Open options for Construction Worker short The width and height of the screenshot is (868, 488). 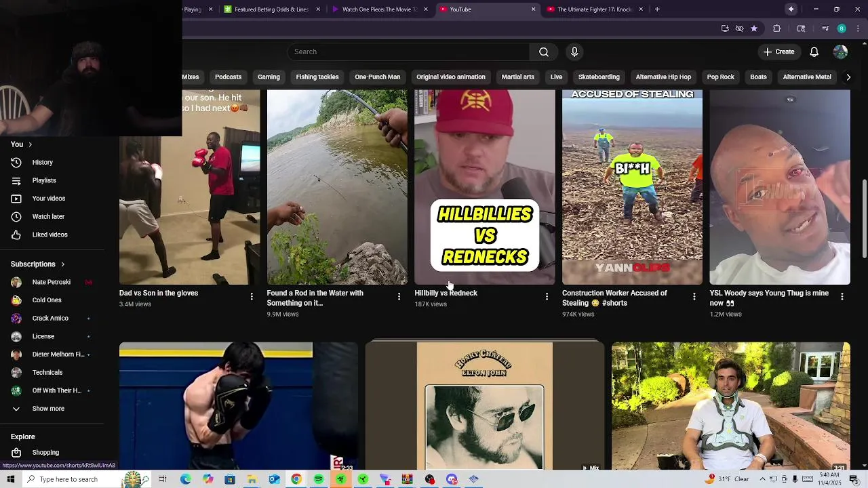click(694, 297)
